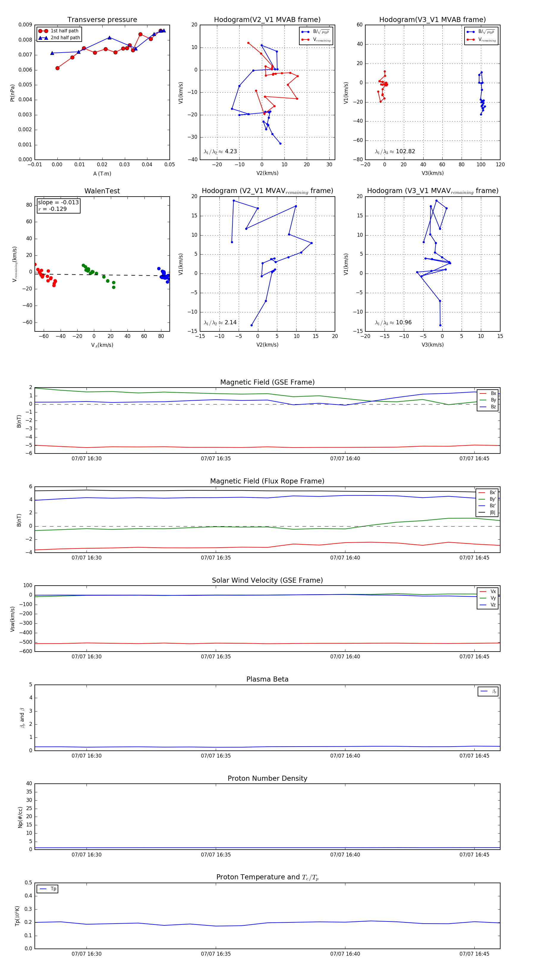The height and width of the screenshot is (980, 535).
Task: Click "07/07 16:45" tick under Proton Temperature panel
Action: (x=474, y=954)
